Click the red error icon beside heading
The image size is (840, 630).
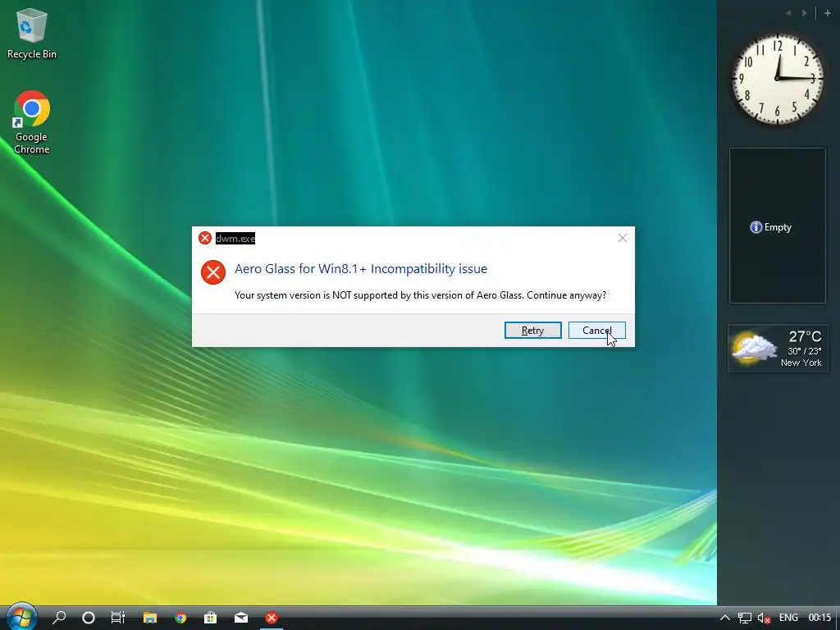point(213,272)
